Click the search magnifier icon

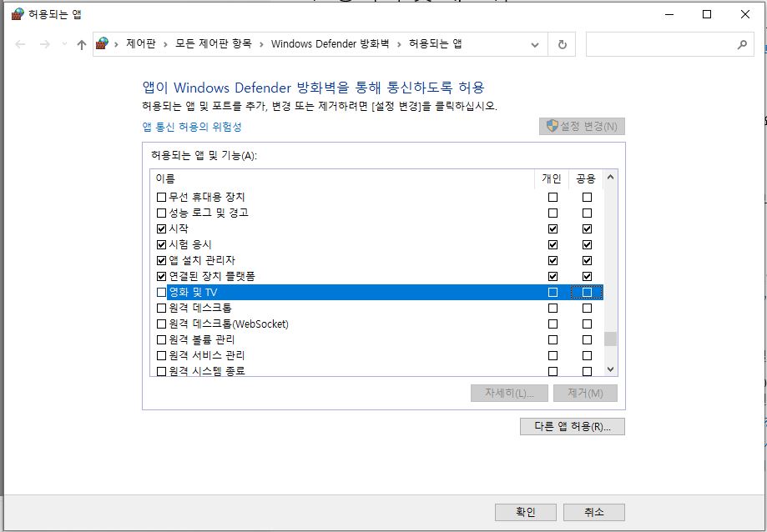[x=742, y=44]
